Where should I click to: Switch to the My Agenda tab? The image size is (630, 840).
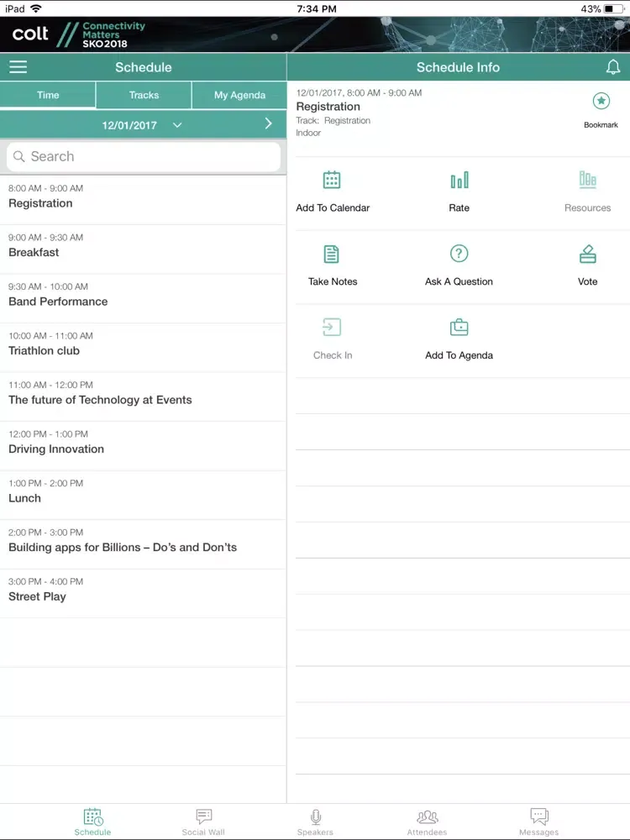pos(239,95)
